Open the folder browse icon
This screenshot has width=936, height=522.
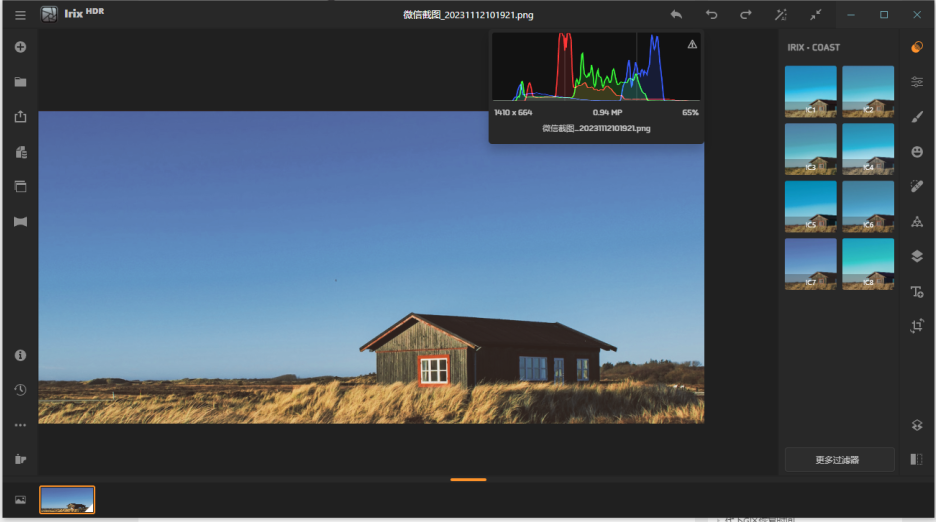coord(20,82)
